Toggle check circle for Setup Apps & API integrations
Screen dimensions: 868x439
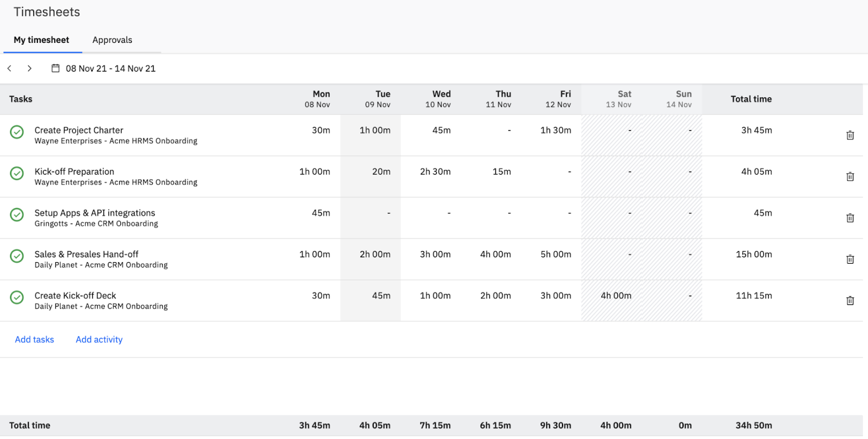click(17, 214)
